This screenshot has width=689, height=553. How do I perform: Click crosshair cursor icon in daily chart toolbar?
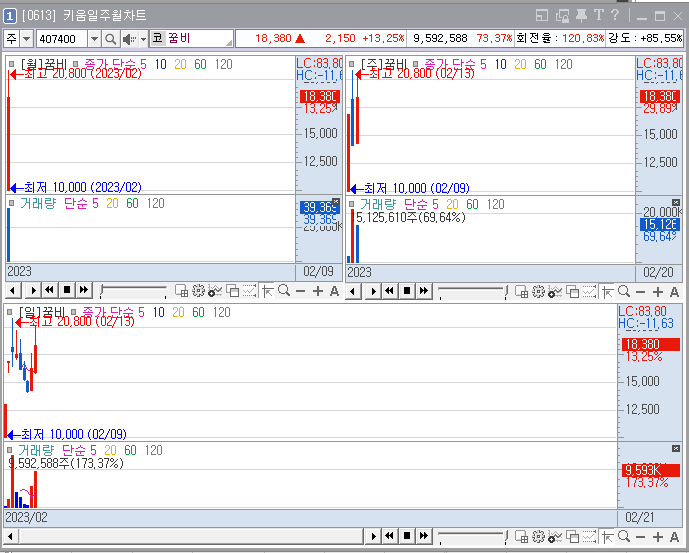607,537
